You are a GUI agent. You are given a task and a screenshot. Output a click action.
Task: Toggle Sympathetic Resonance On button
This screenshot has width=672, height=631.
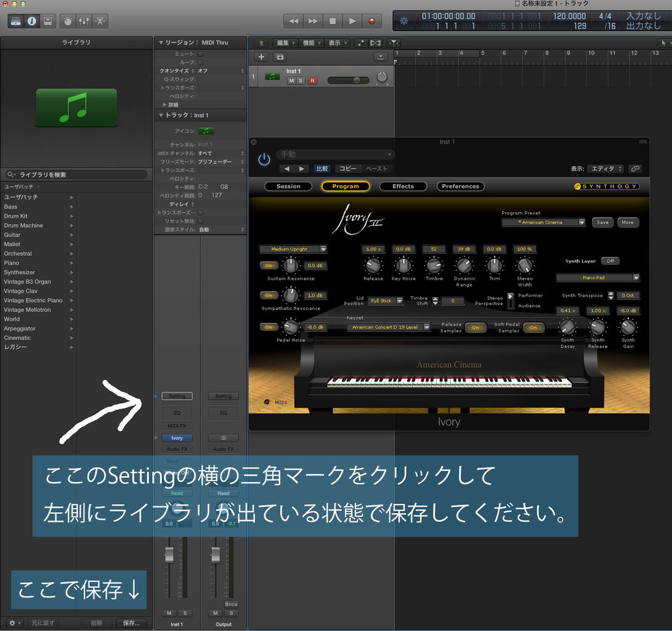point(269,295)
